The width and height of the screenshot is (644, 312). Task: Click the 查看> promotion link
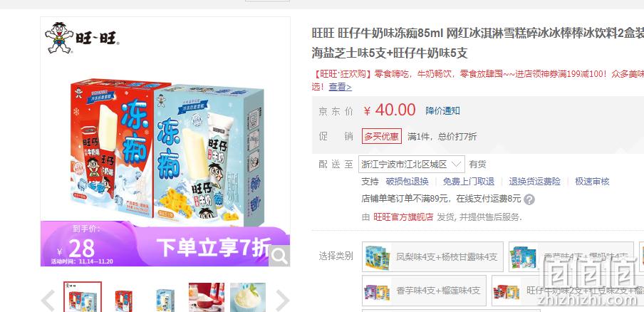[340, 87]
